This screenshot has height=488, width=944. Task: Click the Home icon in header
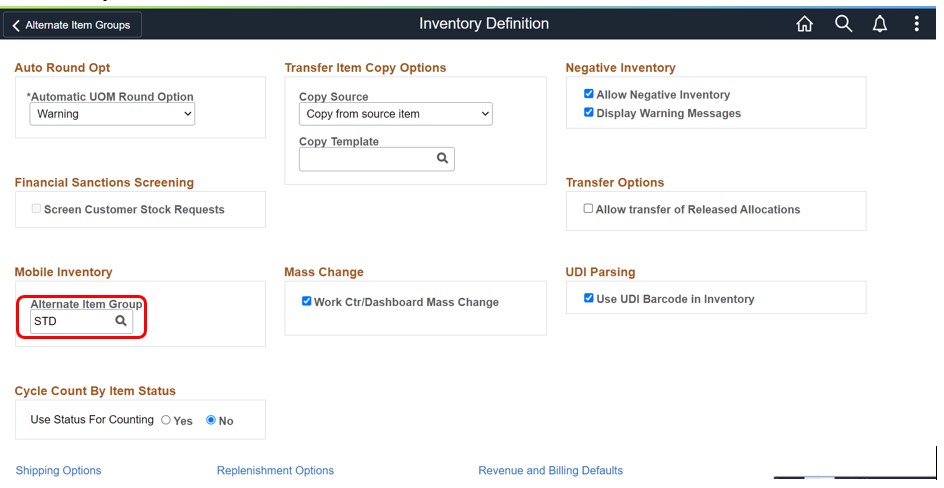pyautogui.click(x=804, y=25)
